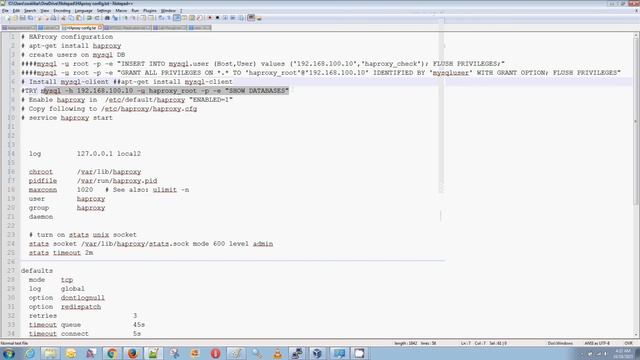Open Find with the binoculars icon

[107, 18]
